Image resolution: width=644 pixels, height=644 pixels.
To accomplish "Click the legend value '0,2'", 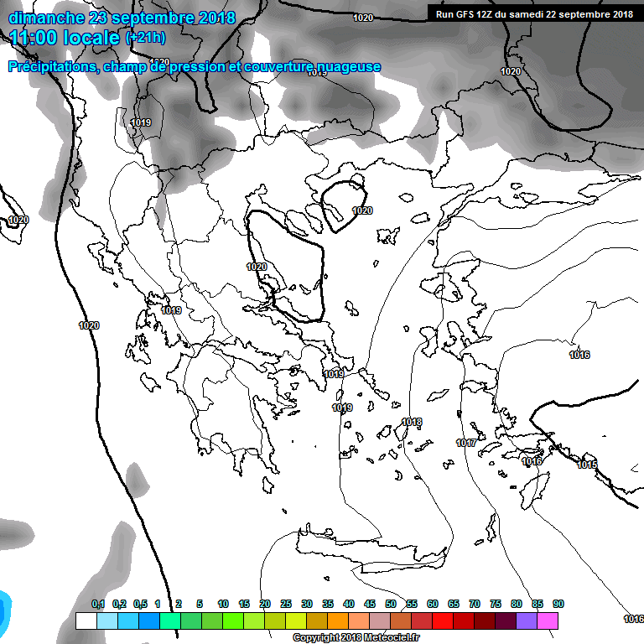I will tap(120, 604).
